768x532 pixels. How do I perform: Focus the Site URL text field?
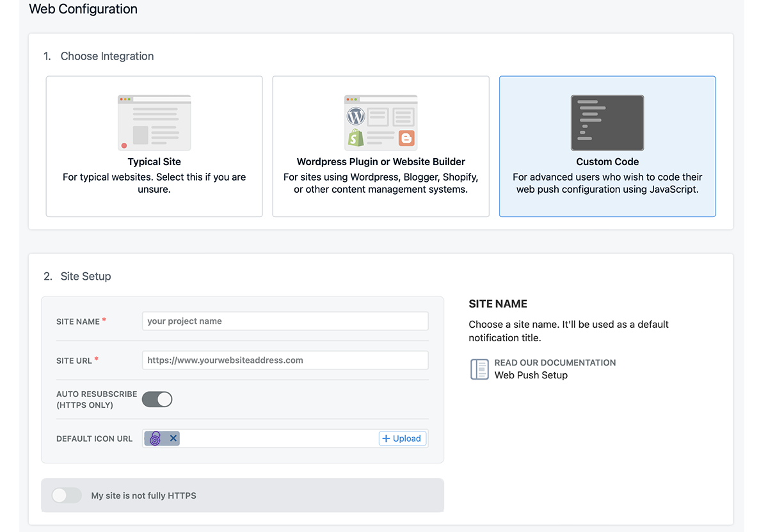point(285,360)
